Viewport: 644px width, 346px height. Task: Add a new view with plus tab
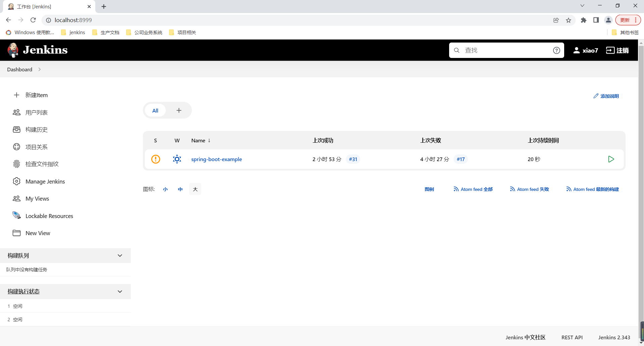click(179, 111)
